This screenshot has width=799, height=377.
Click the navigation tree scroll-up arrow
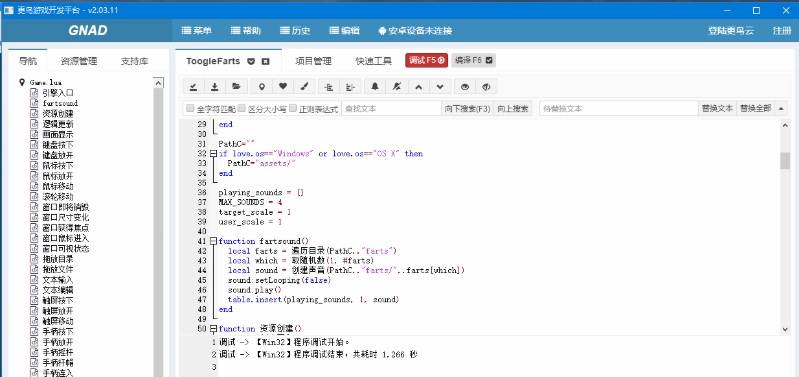tap(158, 83)
